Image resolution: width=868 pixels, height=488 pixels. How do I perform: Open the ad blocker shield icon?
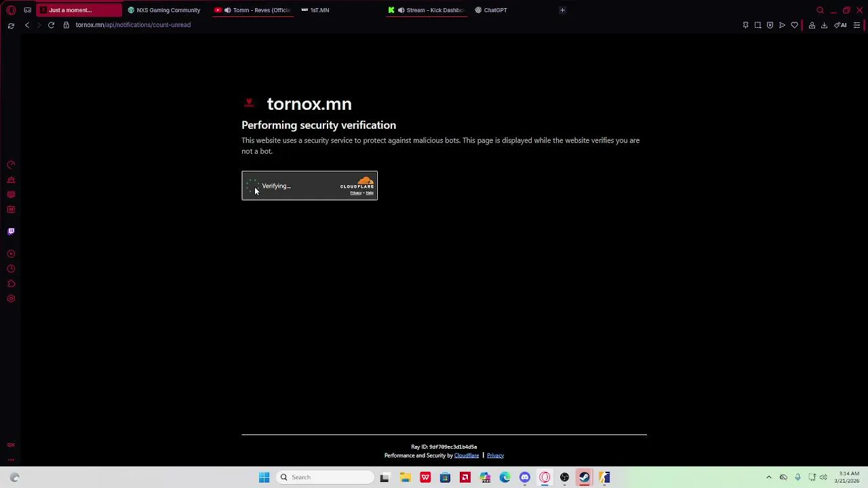pos(770,25)
